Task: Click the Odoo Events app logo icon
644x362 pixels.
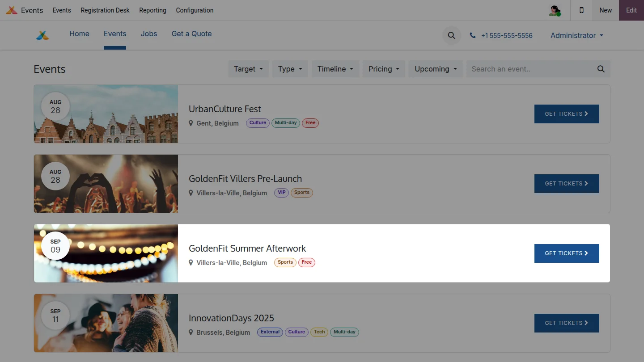Action: click(12, 10)
